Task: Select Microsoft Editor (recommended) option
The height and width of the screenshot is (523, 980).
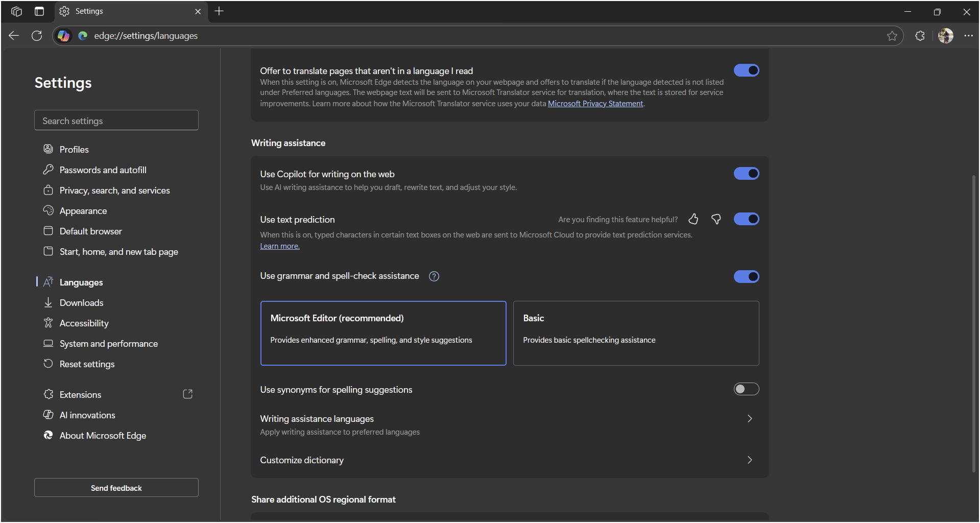Action: coord(383,333)
